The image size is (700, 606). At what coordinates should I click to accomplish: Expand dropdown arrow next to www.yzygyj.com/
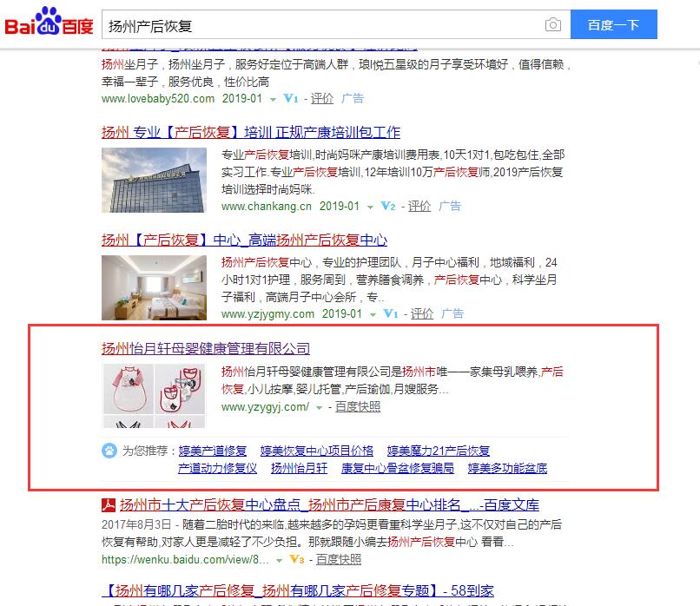319,408
